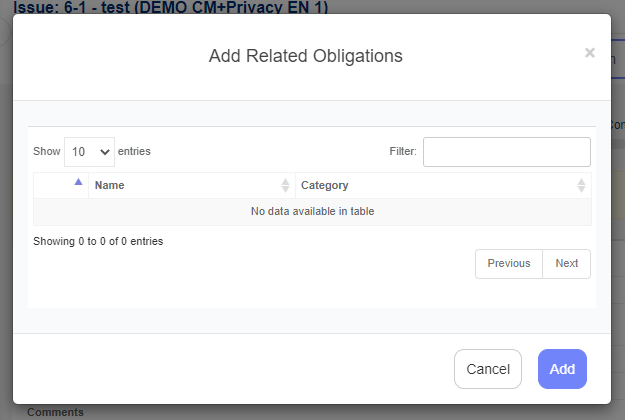The width and height of the screenshot is (625, 420).
Task: Focus the Filter text field
Action: [x=507, y=152]
